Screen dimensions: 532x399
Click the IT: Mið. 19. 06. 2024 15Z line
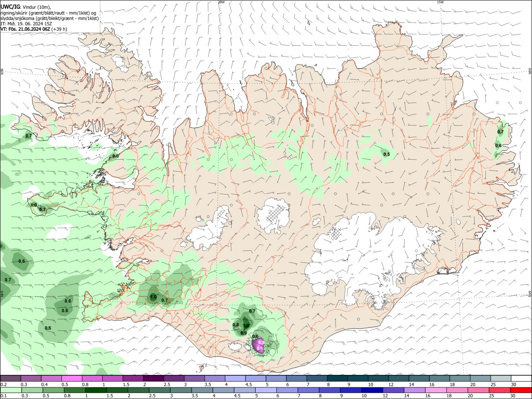pos(25,24)
